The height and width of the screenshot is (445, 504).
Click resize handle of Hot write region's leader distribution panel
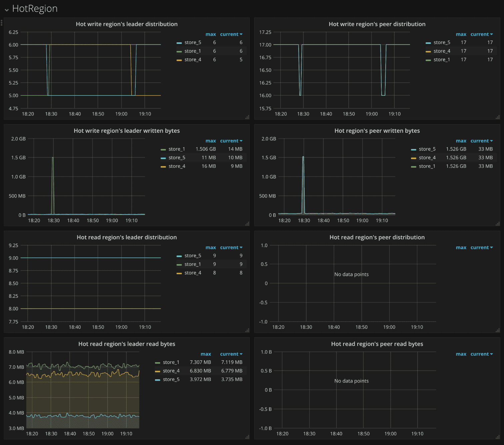tap(247, 117)
